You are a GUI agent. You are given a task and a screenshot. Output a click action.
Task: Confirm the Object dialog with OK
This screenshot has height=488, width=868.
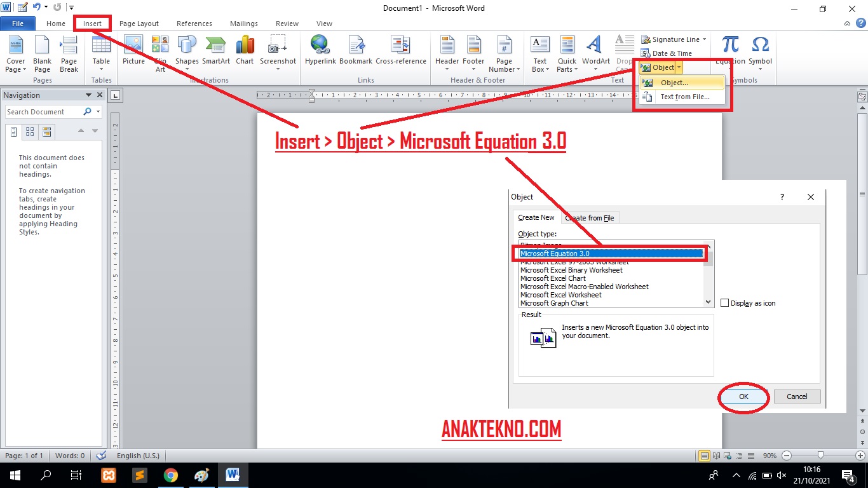744,396
